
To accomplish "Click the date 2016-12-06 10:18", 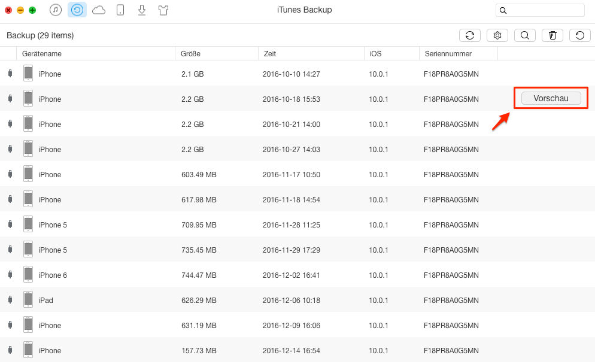I will (x=292, y=300).
